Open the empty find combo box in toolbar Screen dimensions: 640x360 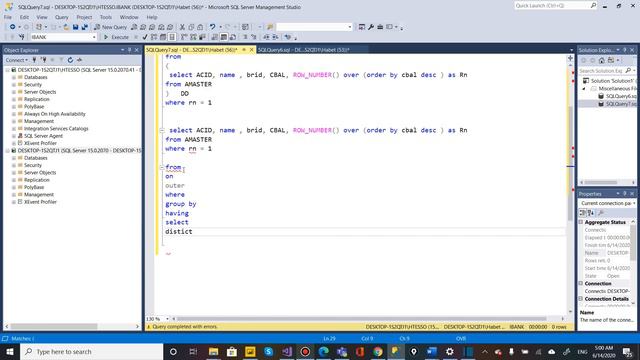[x=350, y=27]
